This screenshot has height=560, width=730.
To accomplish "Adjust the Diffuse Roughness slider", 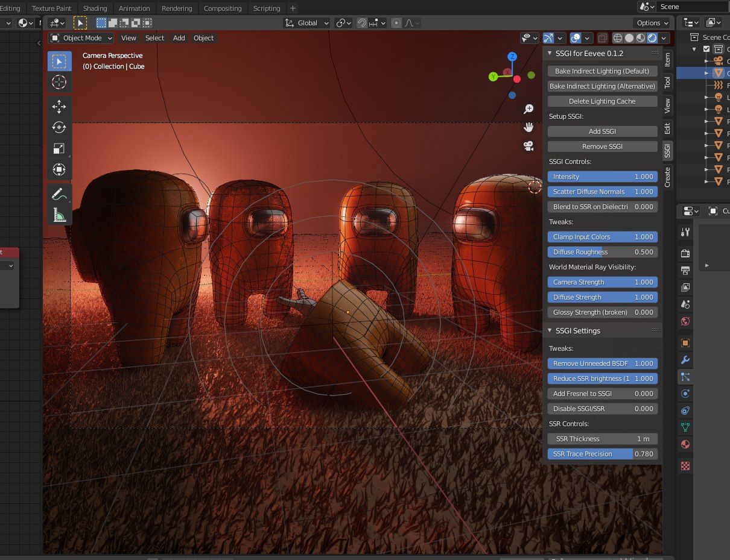I will [x=602, y=252].
